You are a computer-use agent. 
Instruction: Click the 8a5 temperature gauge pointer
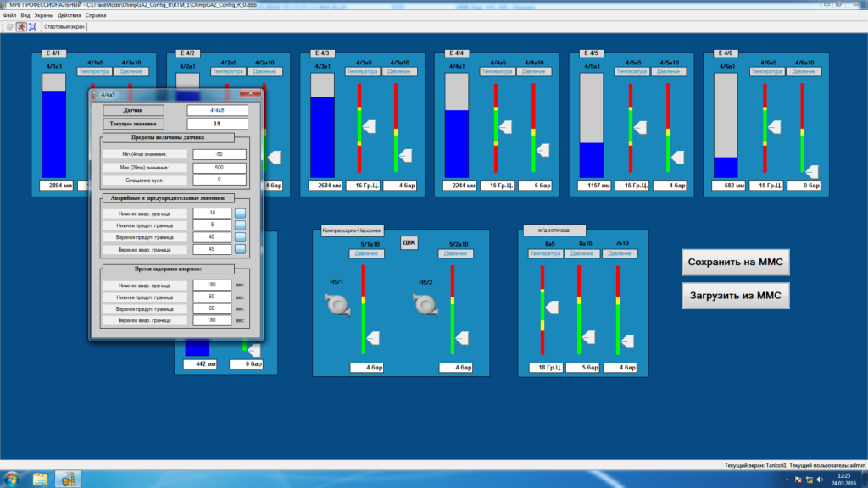click(552, 307)
